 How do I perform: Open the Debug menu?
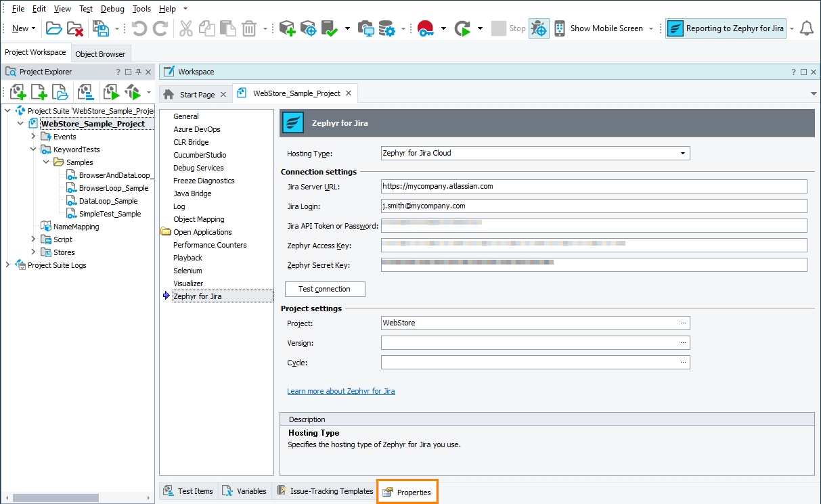pyautogui.click(x=112, y=9)
